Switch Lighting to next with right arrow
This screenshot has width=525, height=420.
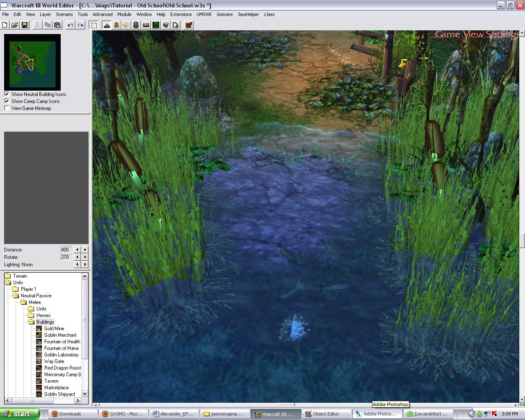pos(85,264)
